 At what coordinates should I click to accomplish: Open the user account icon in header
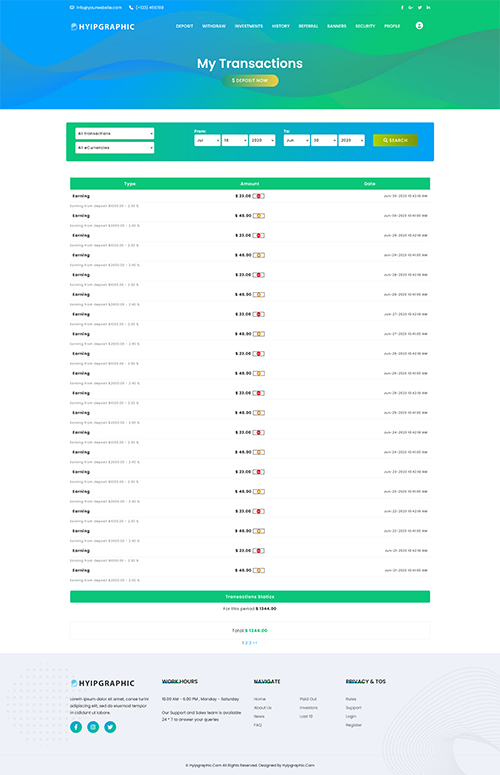[419, 26]
